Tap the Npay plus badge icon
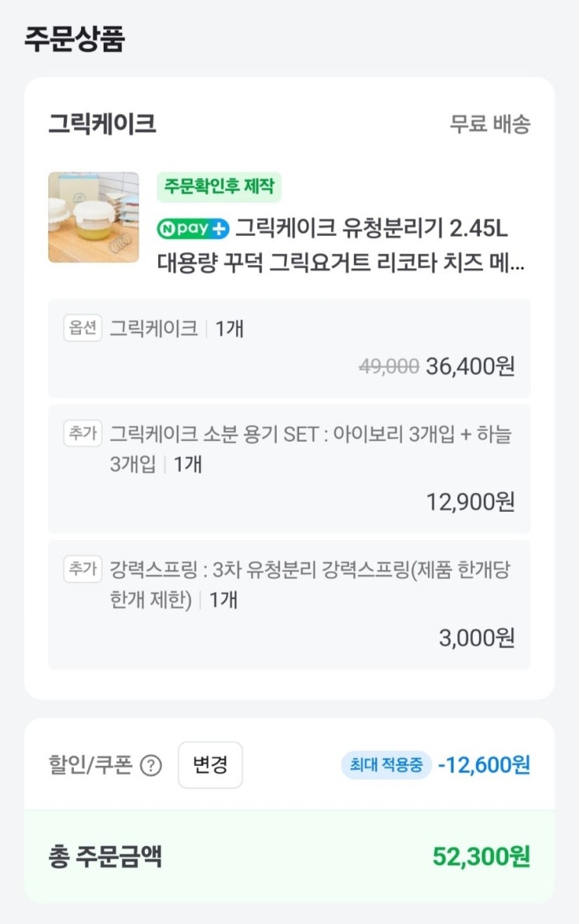This screenshot has width=579, height=924. 193,229
